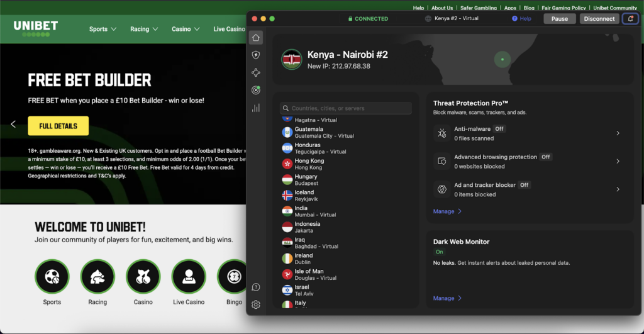Viewport: 644px width, 334px height.
Task: Click Dark Web Monitor On badge
Action: pyautogui.click(x=440, y=252)
